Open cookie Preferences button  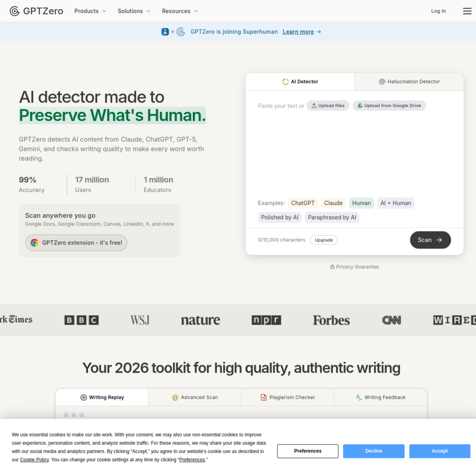307,451
